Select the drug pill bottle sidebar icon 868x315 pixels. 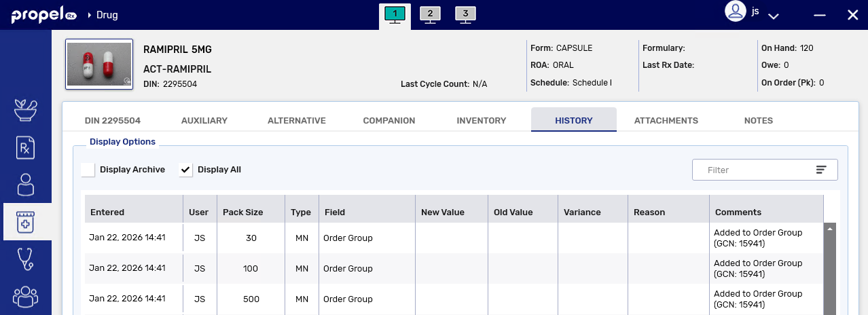click(x=26, y=222)
